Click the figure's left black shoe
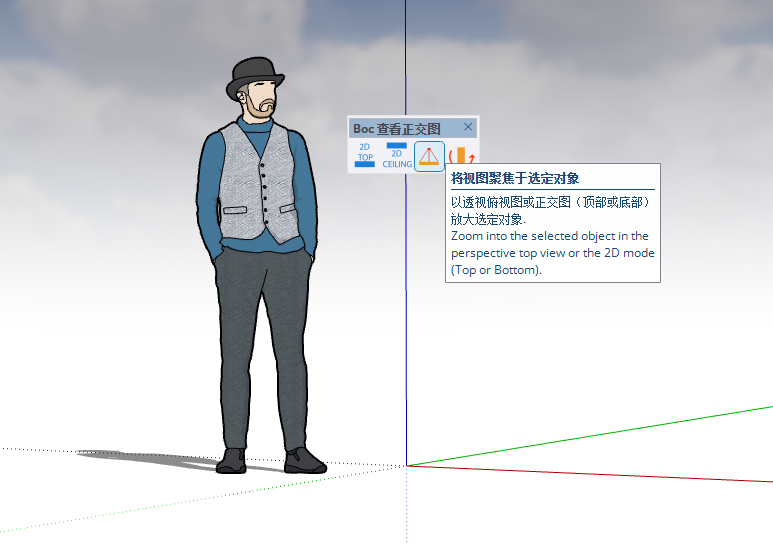The image size is (773, 544). pos(231,461)
